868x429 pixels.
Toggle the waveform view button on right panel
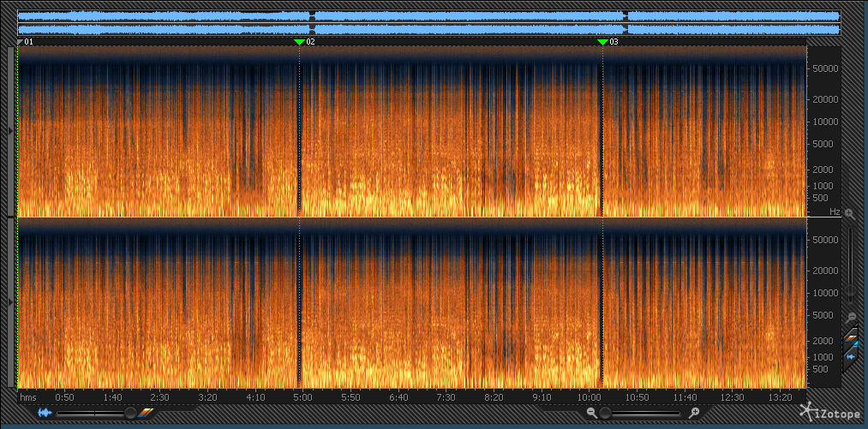[852, 355]
